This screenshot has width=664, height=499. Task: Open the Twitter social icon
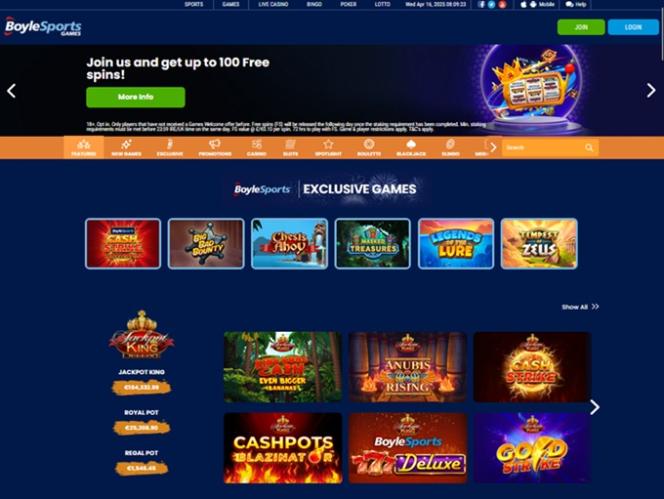coord(491,4)
